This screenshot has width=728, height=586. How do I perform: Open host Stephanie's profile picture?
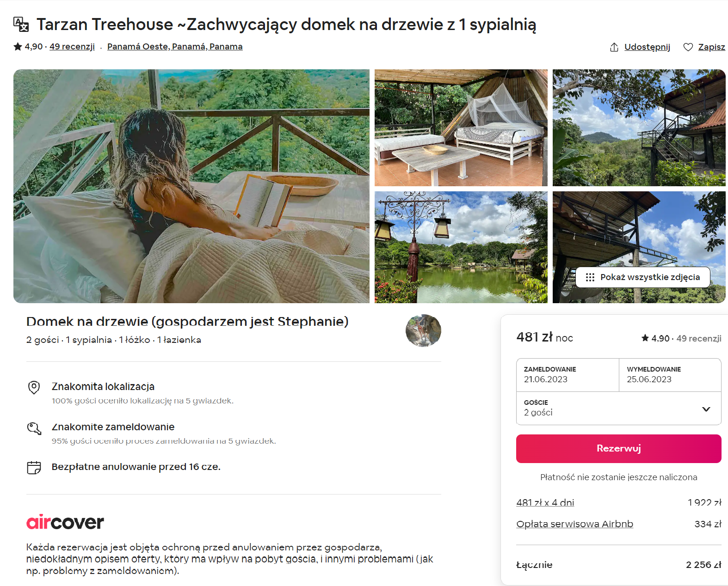[423, 330]
